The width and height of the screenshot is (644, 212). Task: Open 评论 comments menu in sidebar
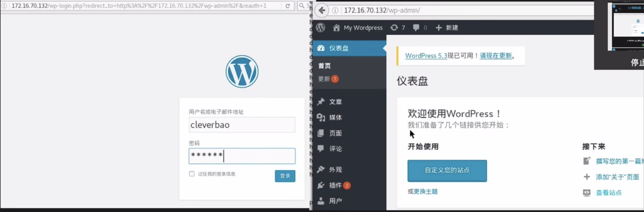(335, 149)
